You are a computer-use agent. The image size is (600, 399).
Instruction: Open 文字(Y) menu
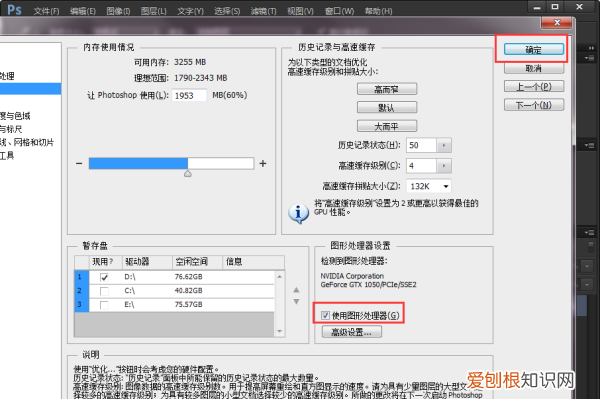coord(190,11)
